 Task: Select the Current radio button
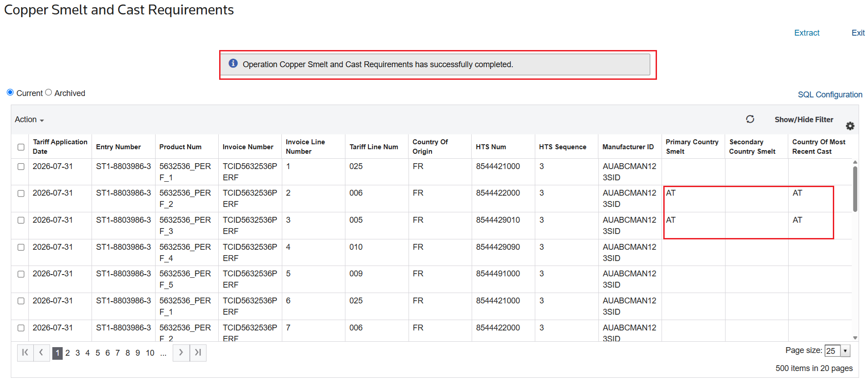coord(10,92)
